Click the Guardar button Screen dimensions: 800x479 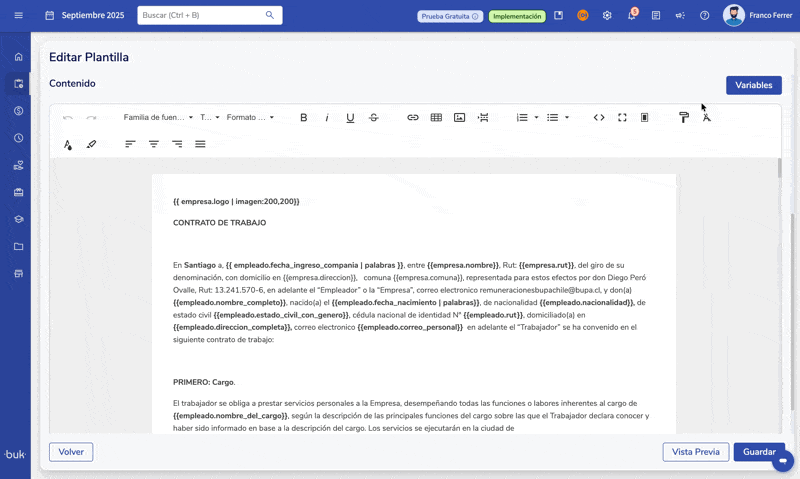(758, 452)
